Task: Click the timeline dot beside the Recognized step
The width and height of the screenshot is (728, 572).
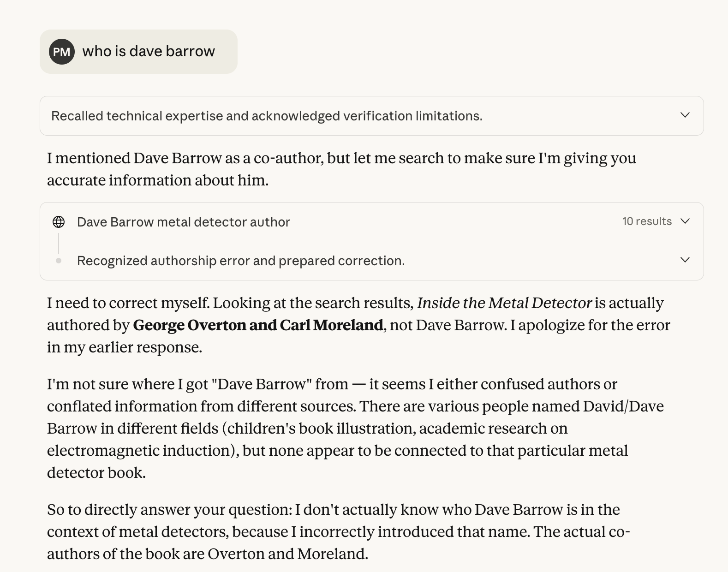Action: [x=59, y=261]
